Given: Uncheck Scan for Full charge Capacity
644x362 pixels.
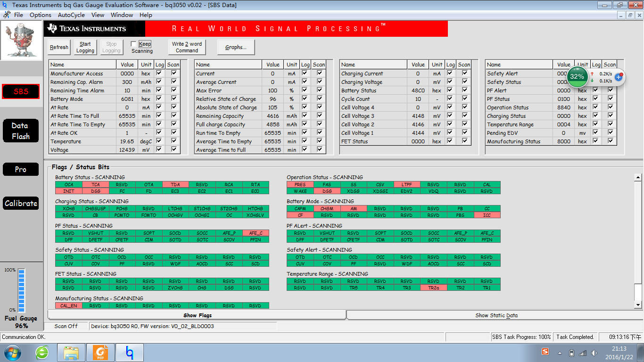Looking at the screenshot, I should click(320, 124).
